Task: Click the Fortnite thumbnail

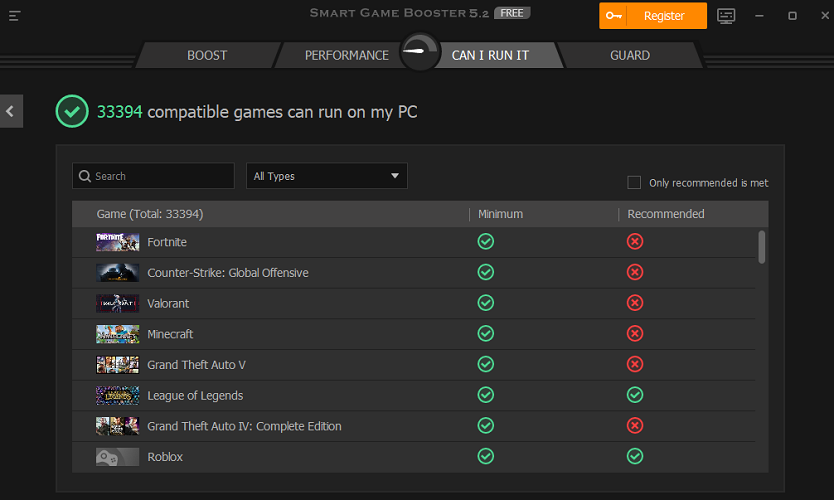Action: (x=118, y=242)
